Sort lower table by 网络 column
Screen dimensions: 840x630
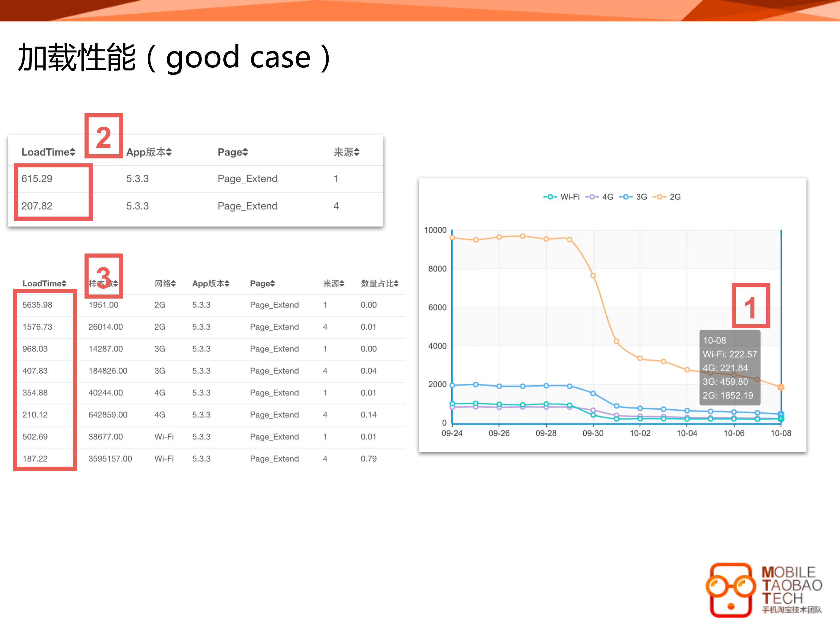click(x=165, y=283)
